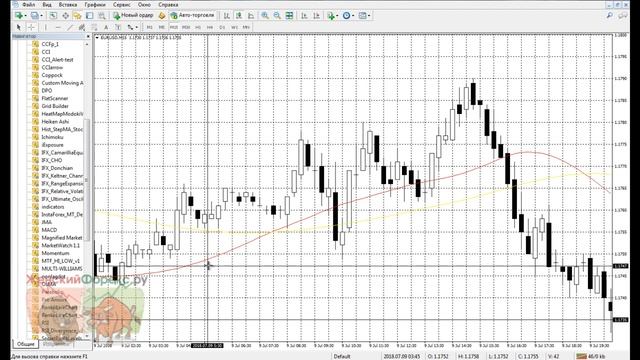
Task: Select the Momentum indicator in Navigator
Action: [55, 253]
